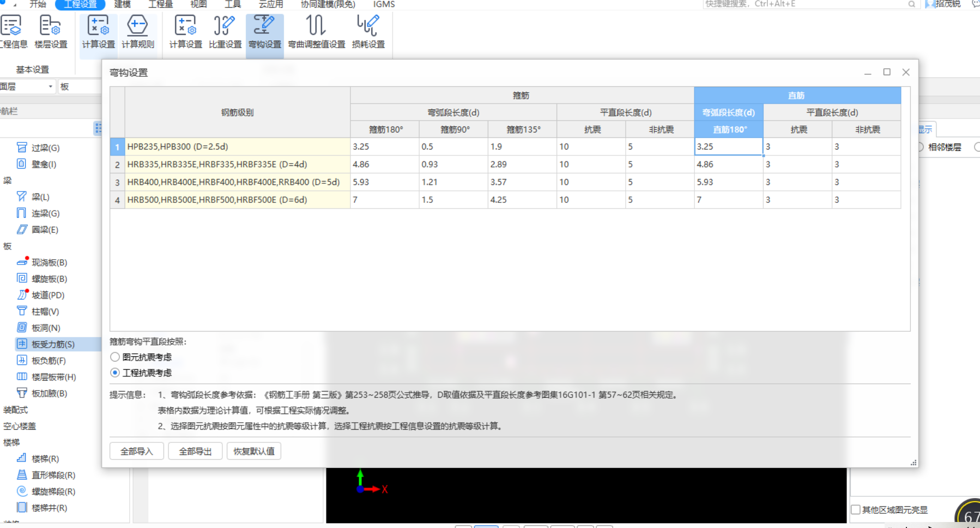Click the 箍筋90° column header
This screenshot has height=528, width=980.
coord(453,129)
